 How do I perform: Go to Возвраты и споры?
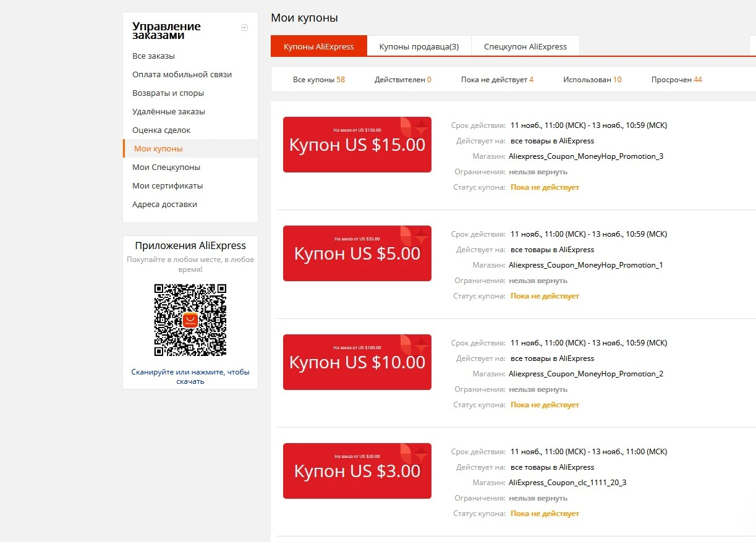[x=168, y=93]
